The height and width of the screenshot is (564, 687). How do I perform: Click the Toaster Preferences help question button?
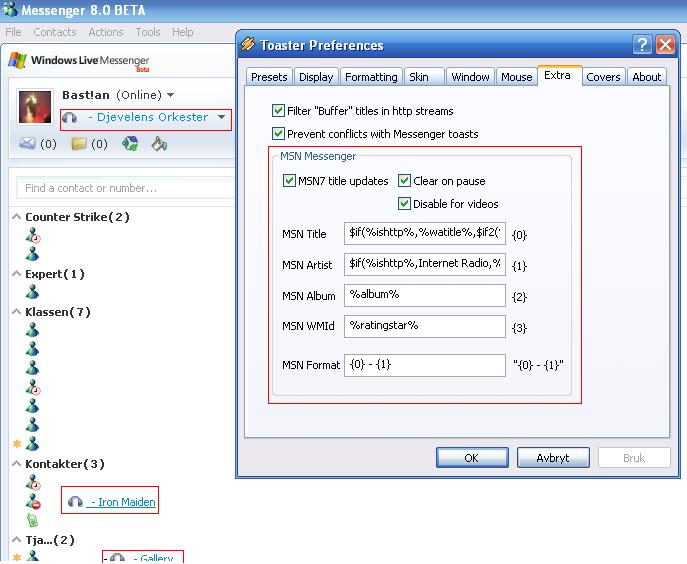pos(642,45)
